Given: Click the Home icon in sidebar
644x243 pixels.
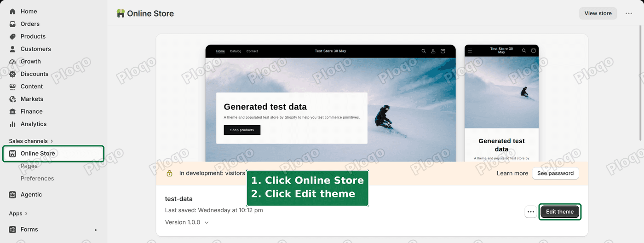Looking at the screenshot, I should click(13, 12).
